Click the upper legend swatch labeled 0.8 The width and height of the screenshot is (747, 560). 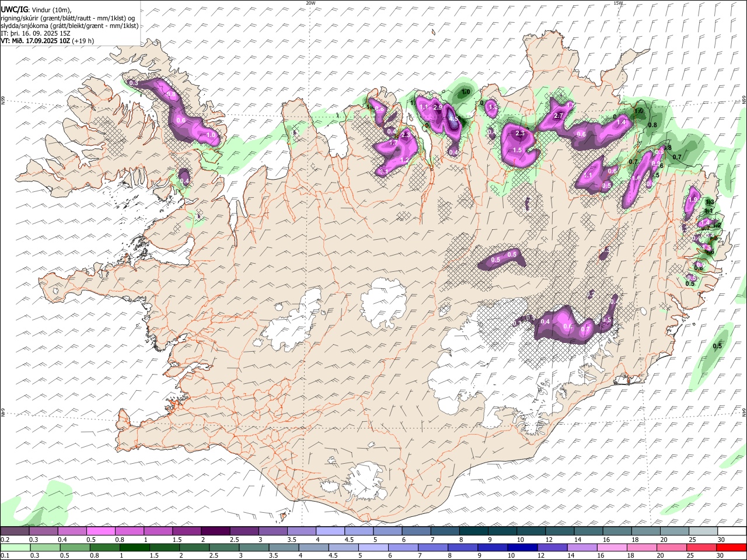tap(130, 531)
